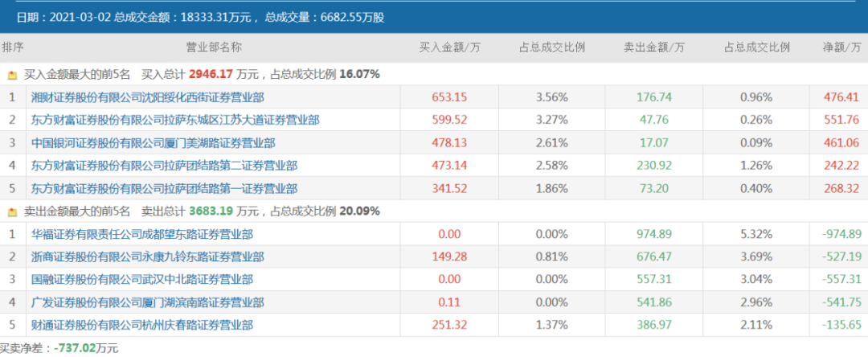Select net amount -974.89
This screenshot has height=357, width=868.
[x=841, y=235]
